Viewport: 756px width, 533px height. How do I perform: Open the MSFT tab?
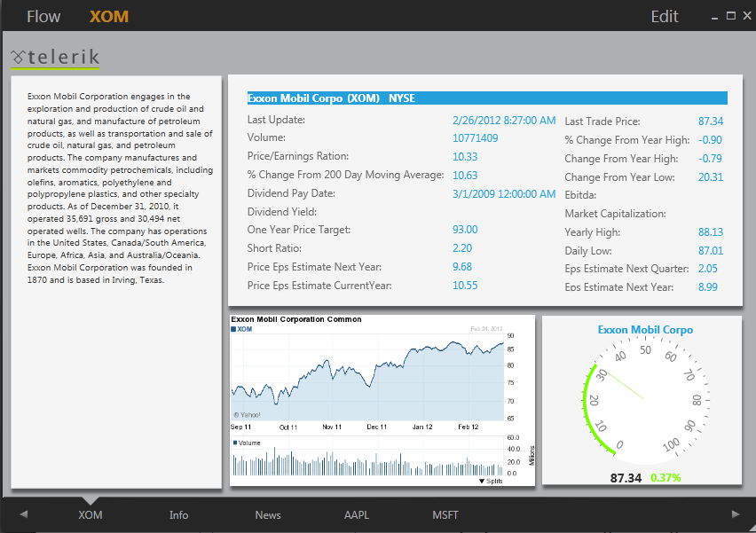click(445, 514)
